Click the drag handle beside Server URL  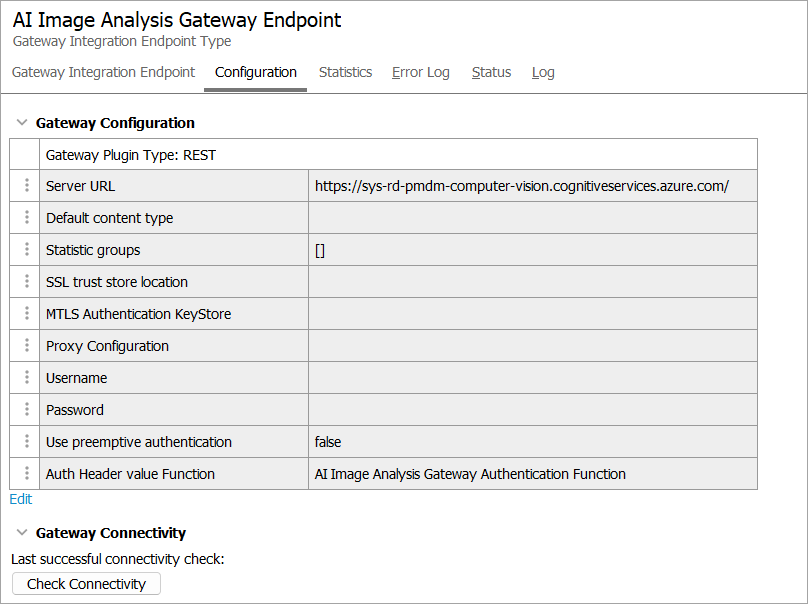point(27,186)
